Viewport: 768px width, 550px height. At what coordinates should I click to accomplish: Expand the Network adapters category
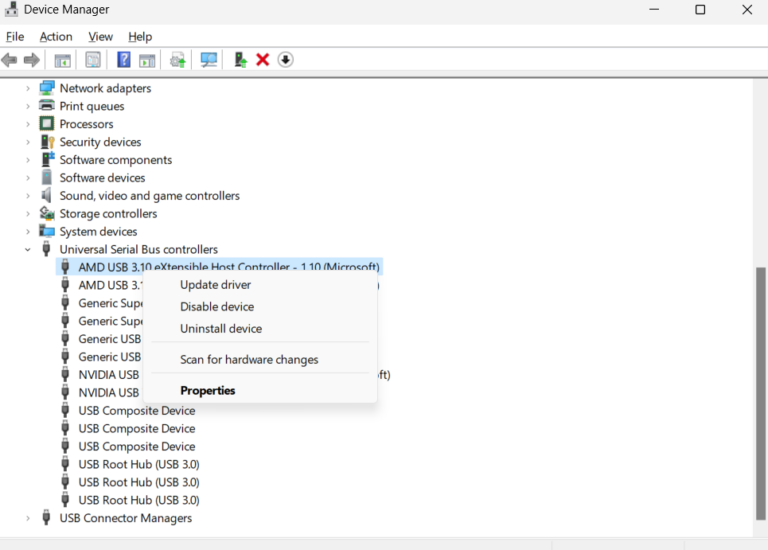[x=28, y=88]
